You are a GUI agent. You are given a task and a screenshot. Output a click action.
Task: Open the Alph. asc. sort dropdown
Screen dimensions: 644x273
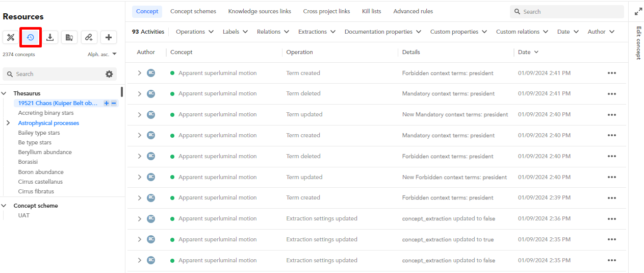102,54
